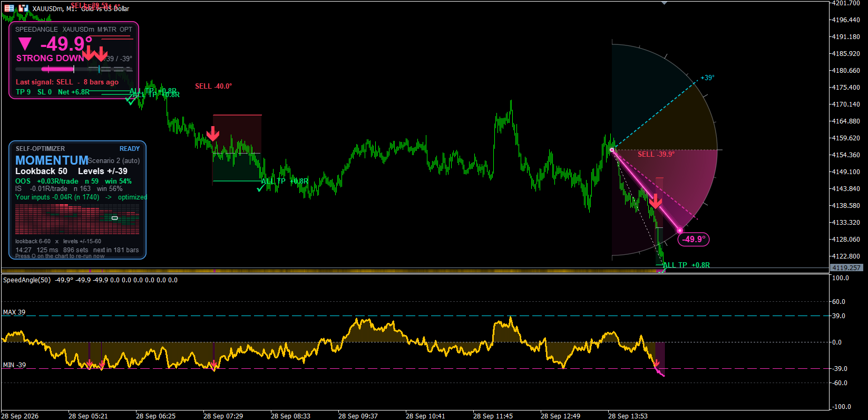
Task: Click the READY status in the Self-Optimizer panel
Action: 130,149
